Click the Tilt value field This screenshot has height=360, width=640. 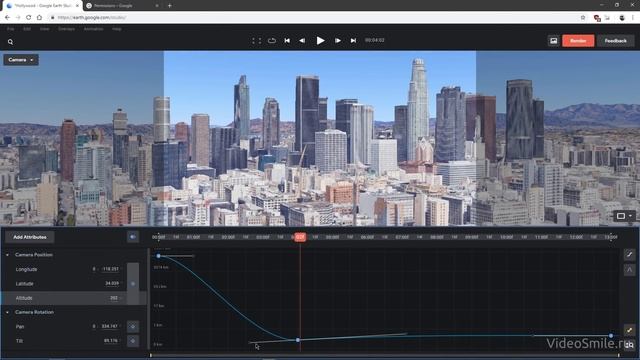pyautogui.click(x=111, y=340)
